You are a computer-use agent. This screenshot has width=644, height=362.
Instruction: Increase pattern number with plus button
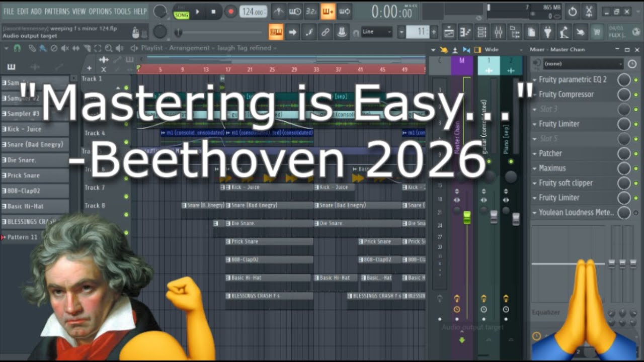click(x=434, y=32)
